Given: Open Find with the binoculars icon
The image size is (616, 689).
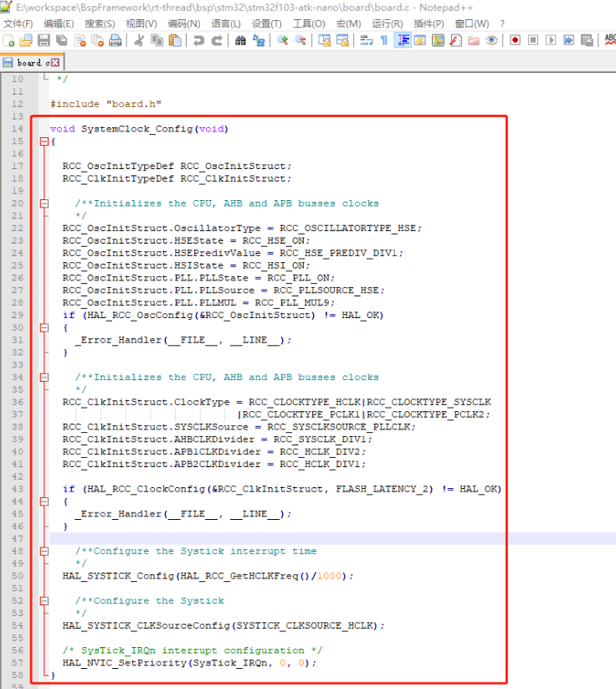Looking at the screenshot, I should [x=241, y=40].
